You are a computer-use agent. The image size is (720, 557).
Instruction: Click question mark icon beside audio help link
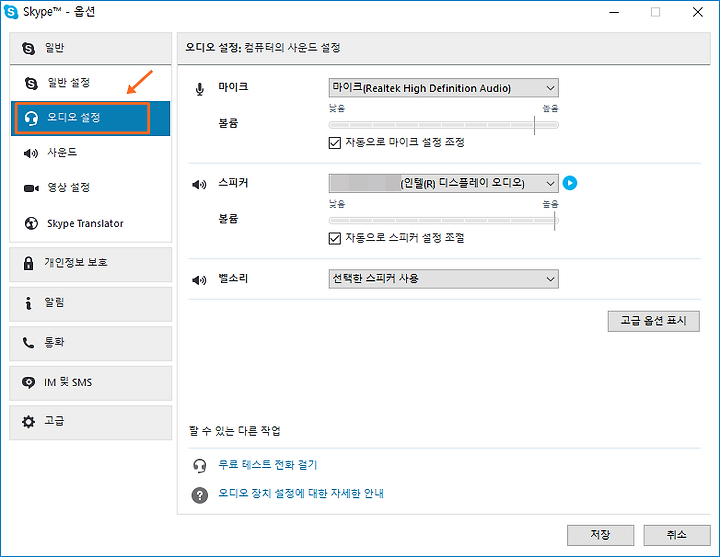(x=200, y=495)
